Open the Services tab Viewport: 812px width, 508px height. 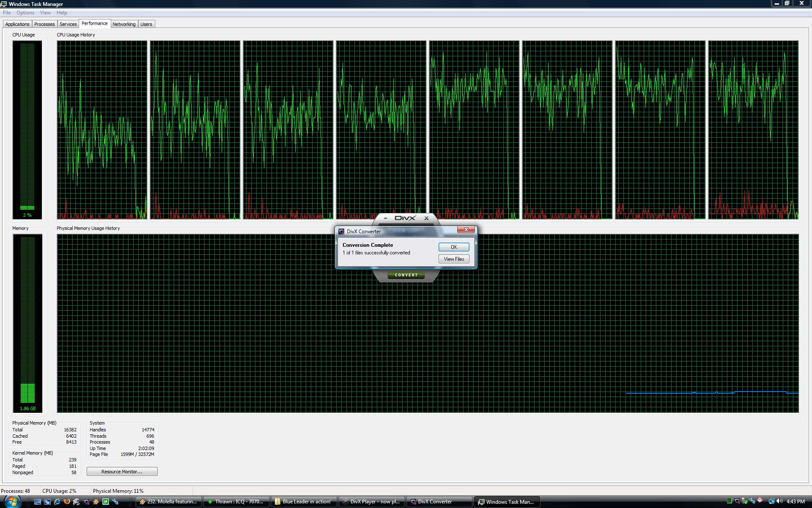[68, 24]
